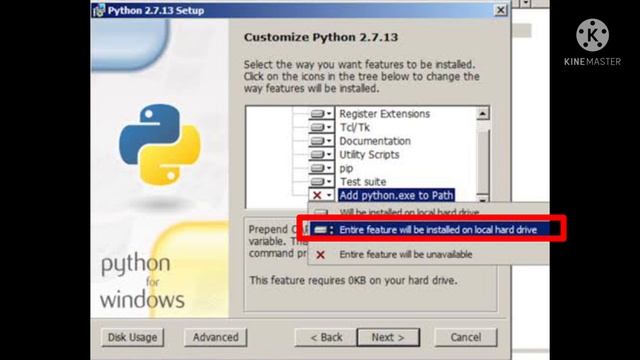Select the Utility Scripts tree row
The height and width of the screenshot is (360, 640).
click(369, 155)
